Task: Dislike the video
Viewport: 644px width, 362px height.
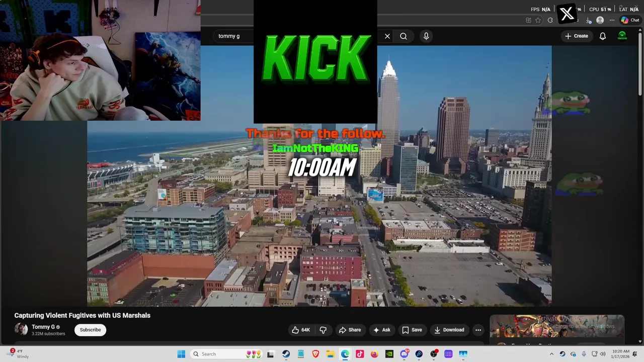Action: pyautogui.click(x=323, y=330)
